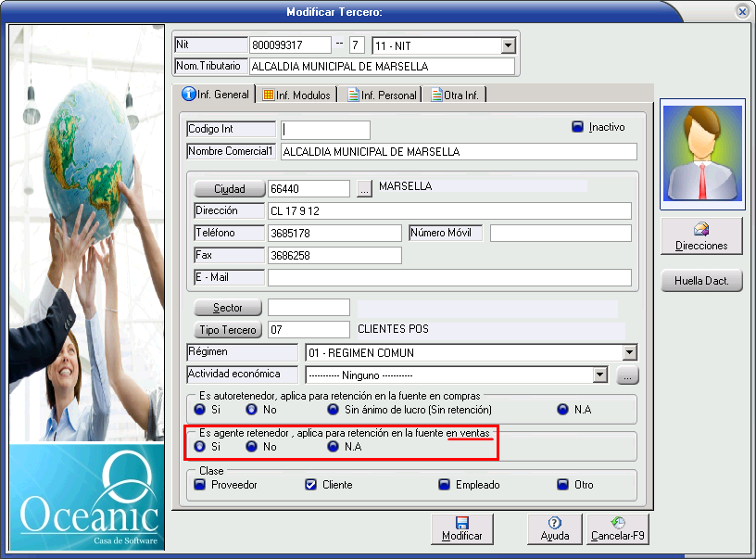This screenshot has height=559, width=756.
Task: Open Actividad económica dropdown
Action: [x=599, y=375]
